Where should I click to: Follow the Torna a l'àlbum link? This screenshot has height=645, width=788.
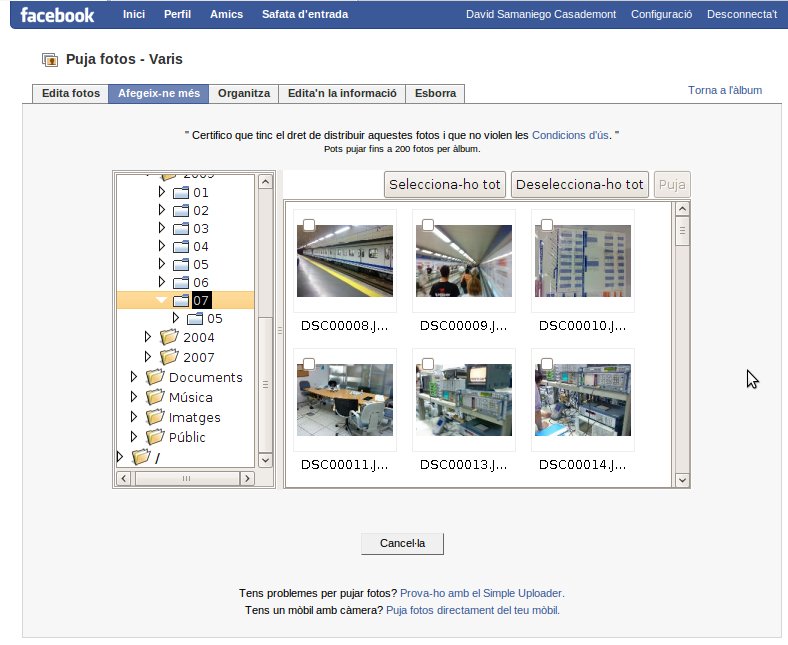click(724, 90)
